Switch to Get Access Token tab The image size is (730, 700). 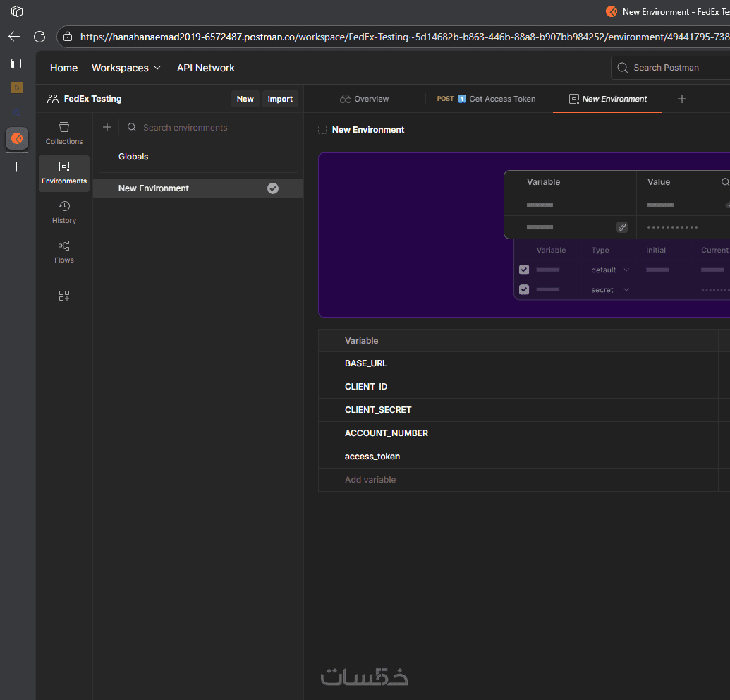click(x=486, y=99)
